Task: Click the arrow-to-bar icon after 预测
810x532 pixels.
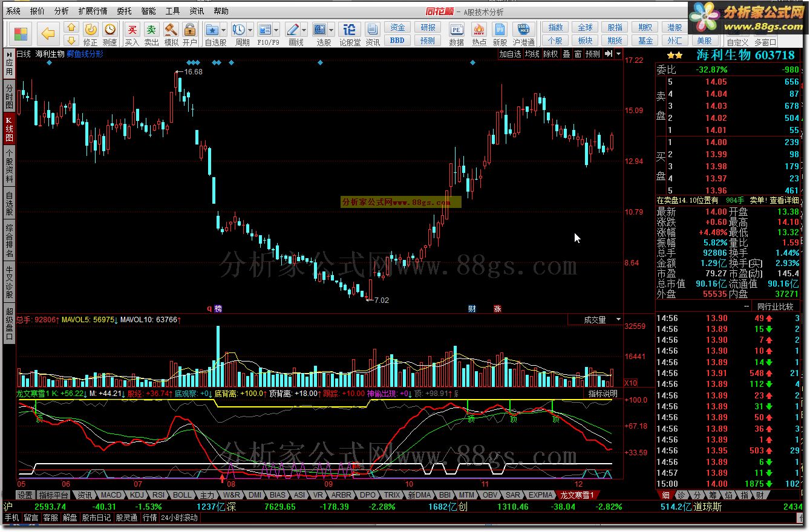Action: (x=609, y=54)
